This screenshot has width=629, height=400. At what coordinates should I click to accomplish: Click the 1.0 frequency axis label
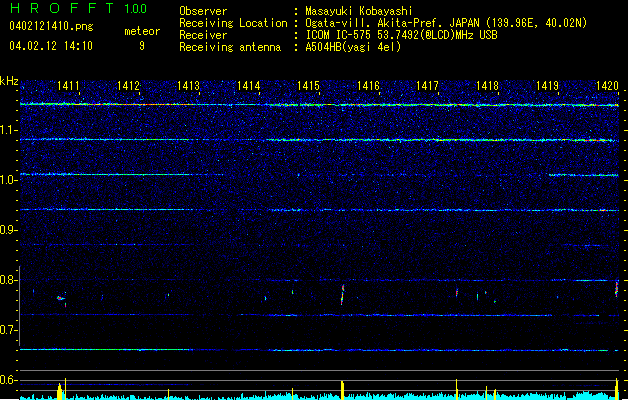pyautogui.click(x=8, y=179)
